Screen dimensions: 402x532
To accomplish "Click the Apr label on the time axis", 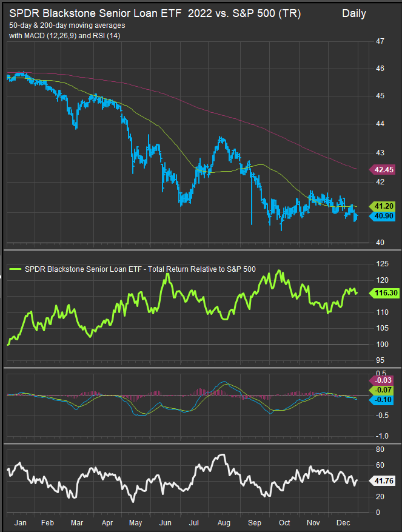I will [x=107, y=523].
